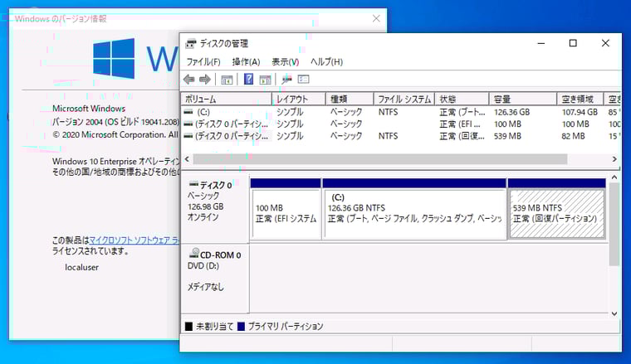Click the Forward arrow in Disk Management toolbar

205,79
